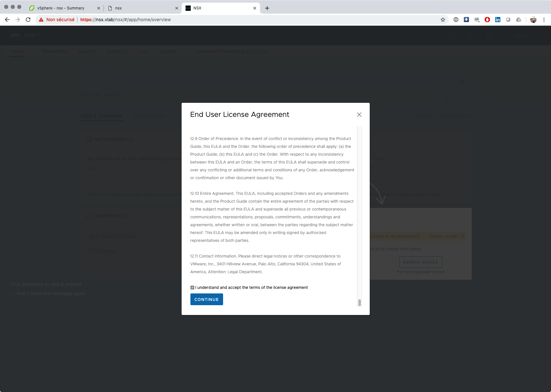Click the LinkedIn extension icon
Screen dimensions: 551x392
point(497,20)
